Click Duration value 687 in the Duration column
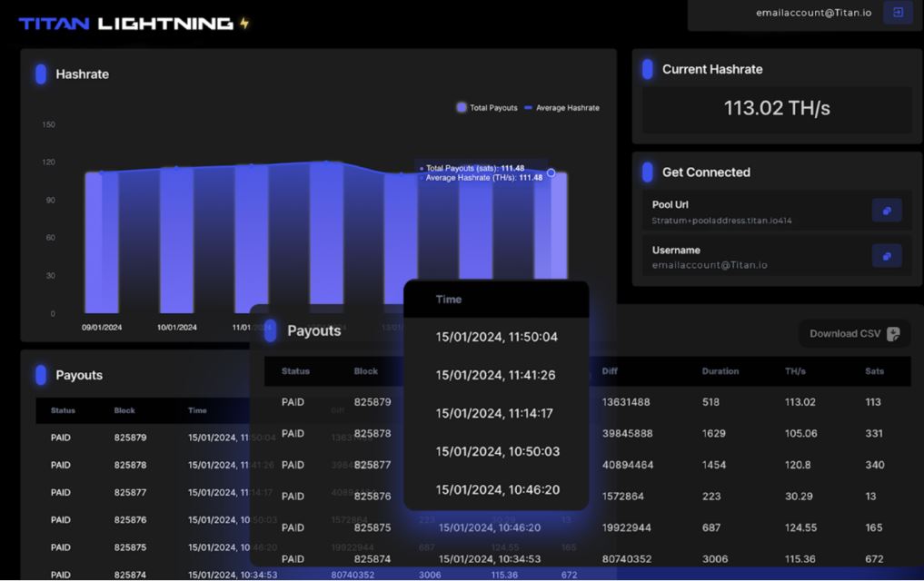Image resolution: width=924 pixels, height=581 pixels. 711,527
